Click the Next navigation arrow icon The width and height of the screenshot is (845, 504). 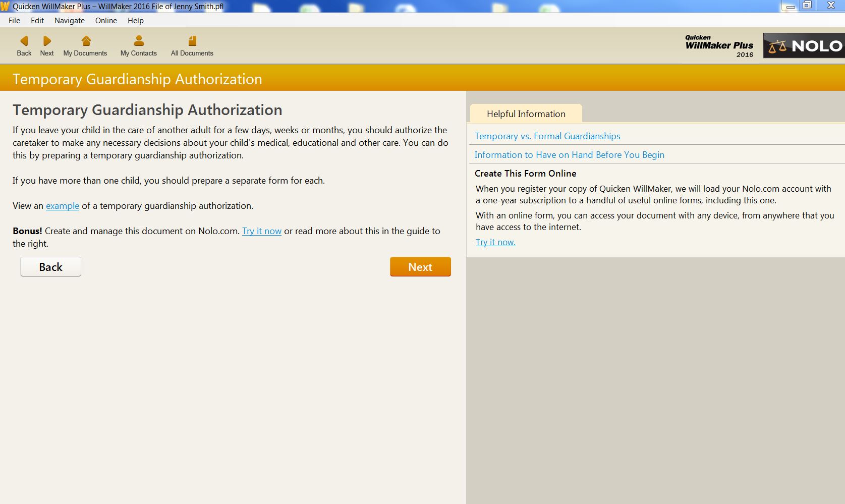pos(46,41)
